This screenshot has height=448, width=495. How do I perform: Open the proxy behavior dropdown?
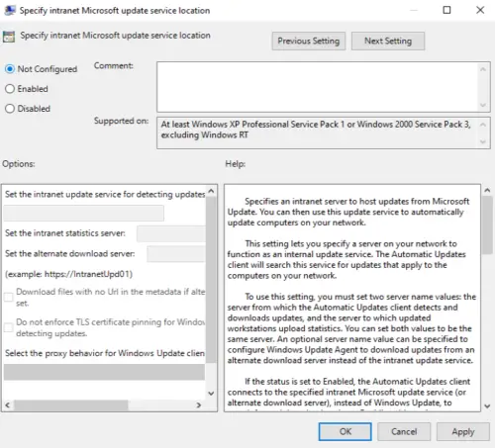click(x=104, y=372)
